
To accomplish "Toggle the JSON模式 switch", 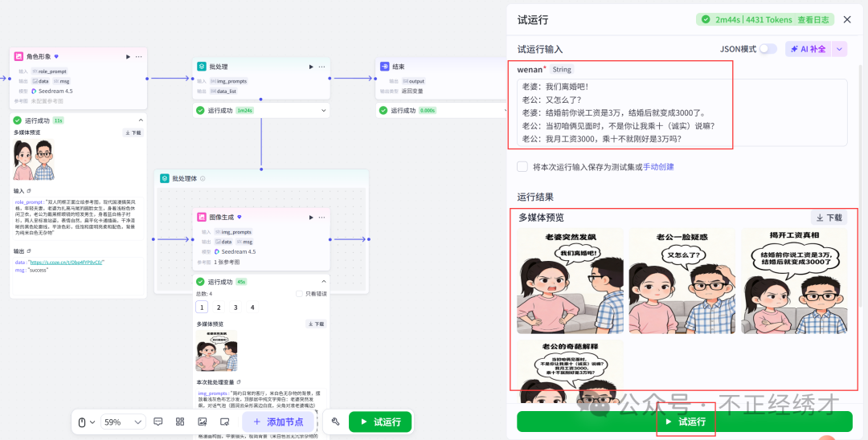I will click(x=768, y=49).
